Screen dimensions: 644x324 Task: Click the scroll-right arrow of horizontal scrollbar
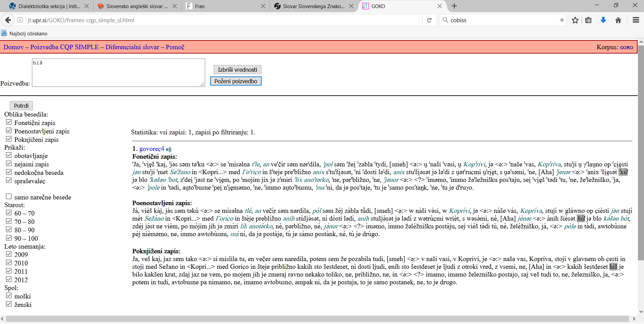tap(634, 319)
